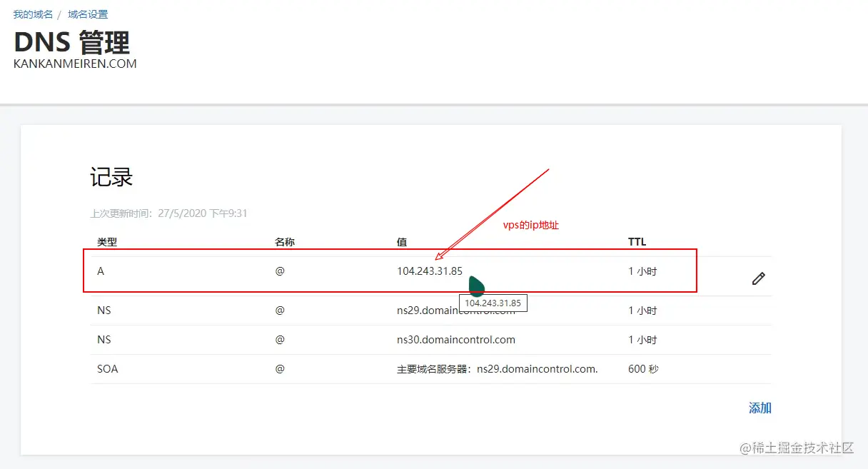Click the TTL column header
The width and height of the screenshot is (868, 469).
point(637,242)
